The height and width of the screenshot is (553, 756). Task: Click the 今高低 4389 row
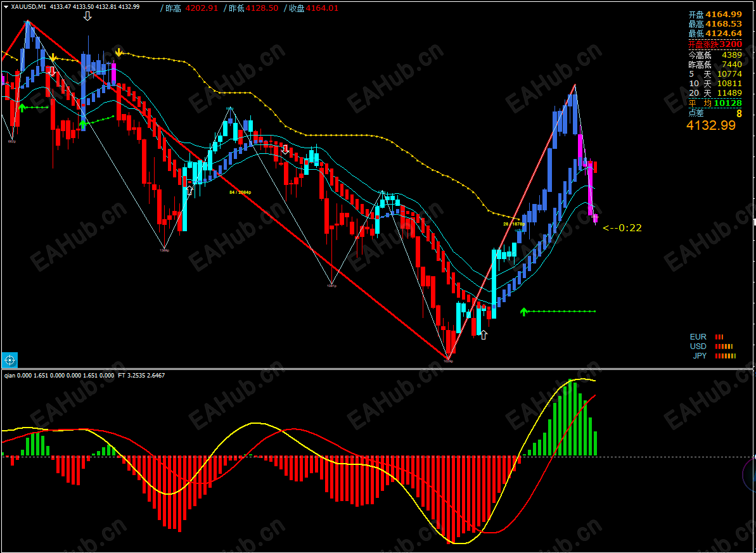click(x=715, y=55)
